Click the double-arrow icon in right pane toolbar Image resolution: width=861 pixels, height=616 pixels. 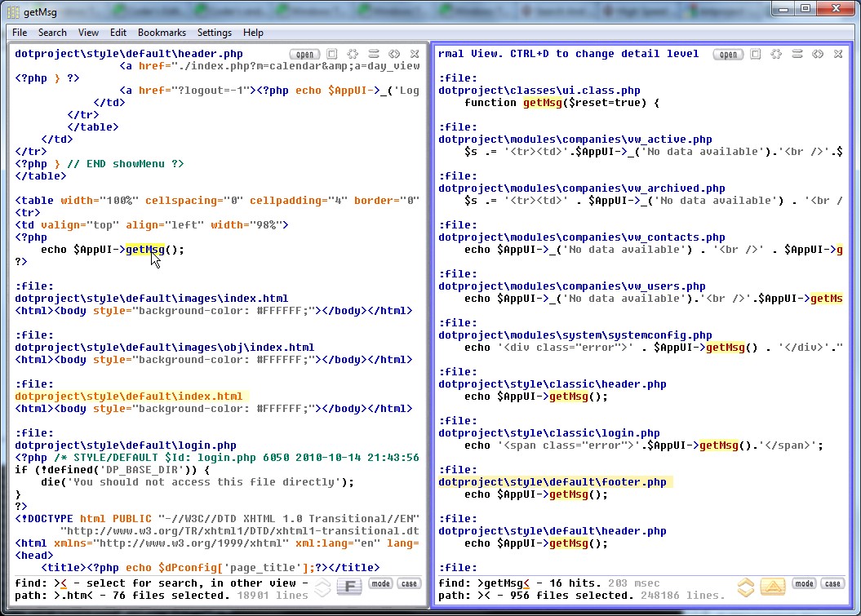(817, 55)
